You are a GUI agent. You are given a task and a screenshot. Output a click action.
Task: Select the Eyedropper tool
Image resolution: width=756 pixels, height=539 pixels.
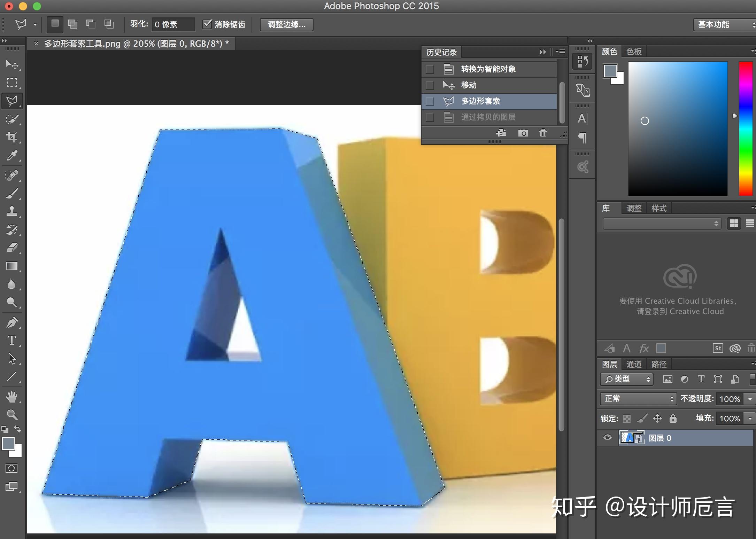point(12,155)
